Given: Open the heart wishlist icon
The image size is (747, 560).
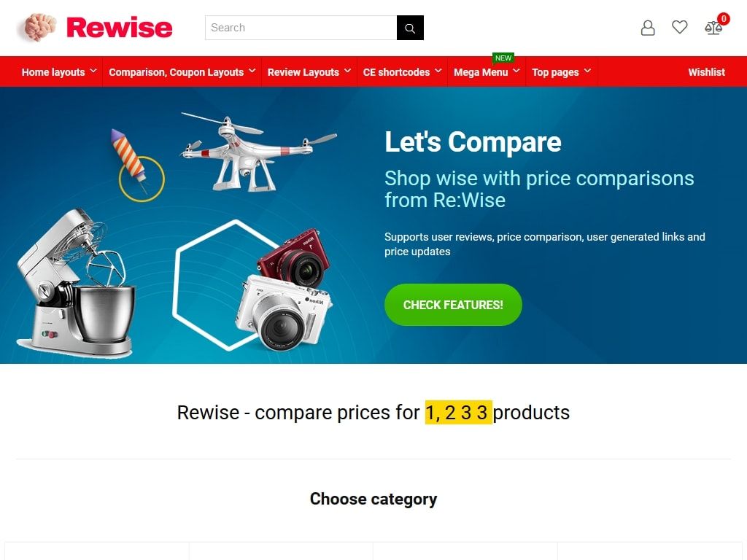Looking at the screenshot, I should coord(679,27).
